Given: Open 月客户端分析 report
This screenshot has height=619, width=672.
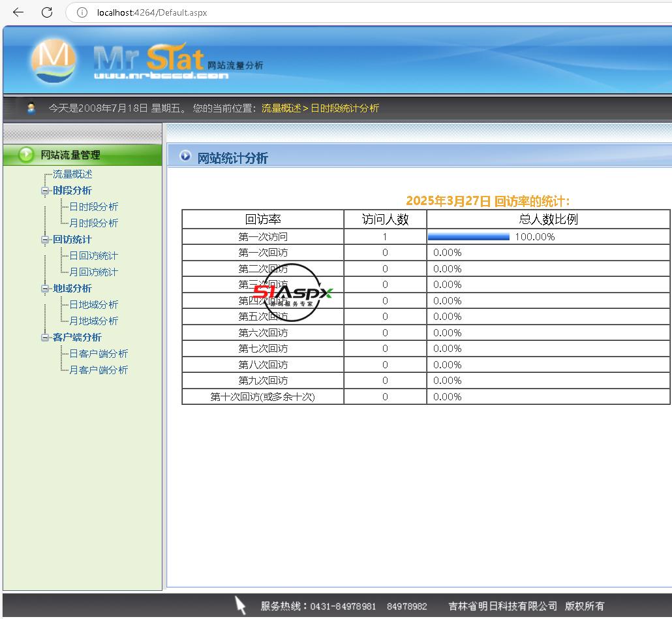Looking at the screenshot, I should (99, 370).
